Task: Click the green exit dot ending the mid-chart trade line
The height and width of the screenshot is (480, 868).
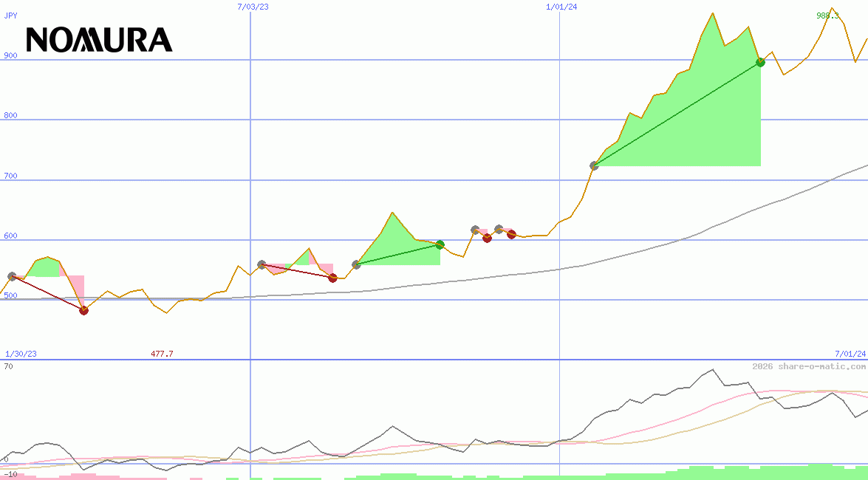Action: (440, 244)
